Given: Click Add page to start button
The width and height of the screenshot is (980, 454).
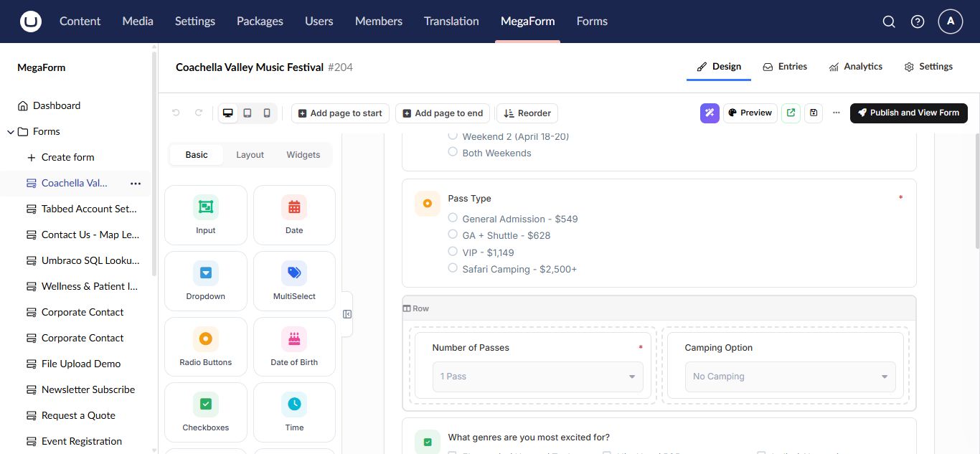Looking at the screenshot, I should 340,113.
